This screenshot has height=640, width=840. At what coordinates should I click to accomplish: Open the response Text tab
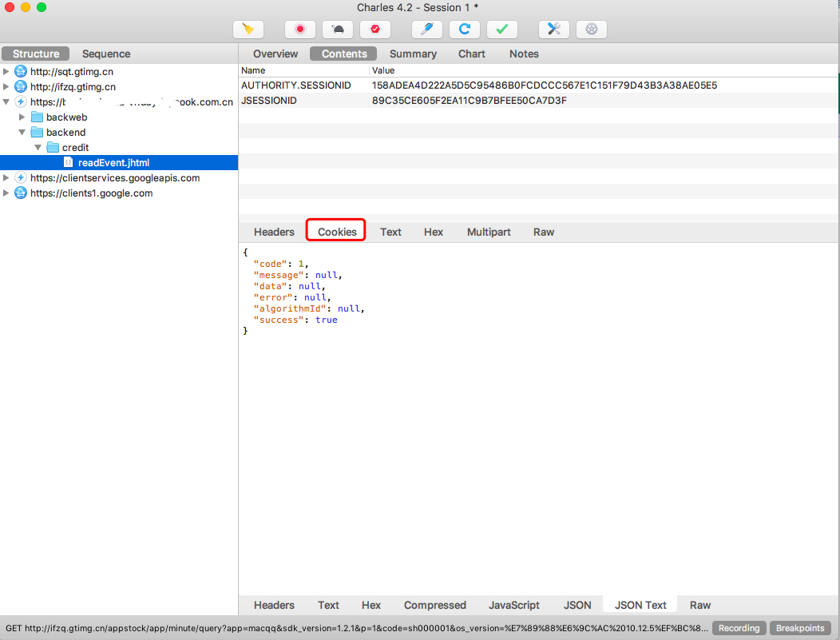point(328,605)
